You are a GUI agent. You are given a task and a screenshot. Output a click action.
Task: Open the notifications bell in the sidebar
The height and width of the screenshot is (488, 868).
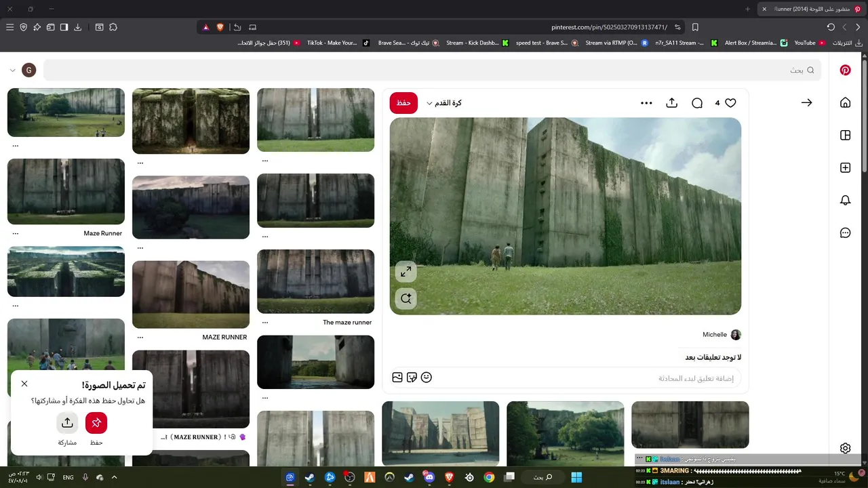(845, 200)
